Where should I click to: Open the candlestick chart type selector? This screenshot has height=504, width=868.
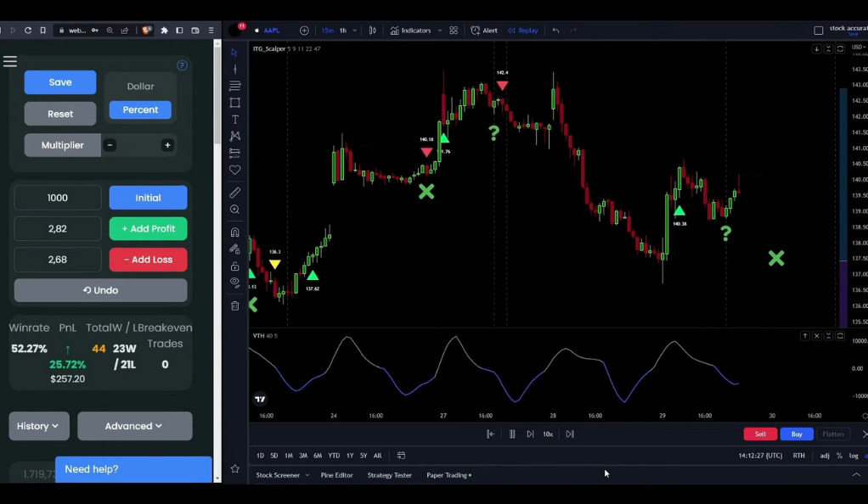pos(373,31)
